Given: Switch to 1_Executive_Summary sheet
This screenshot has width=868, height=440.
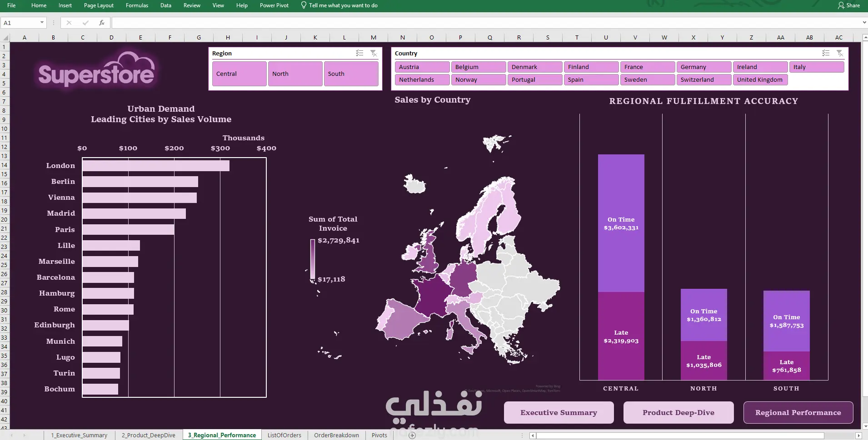Looking at the screenshot, I should tap(79, 435).
